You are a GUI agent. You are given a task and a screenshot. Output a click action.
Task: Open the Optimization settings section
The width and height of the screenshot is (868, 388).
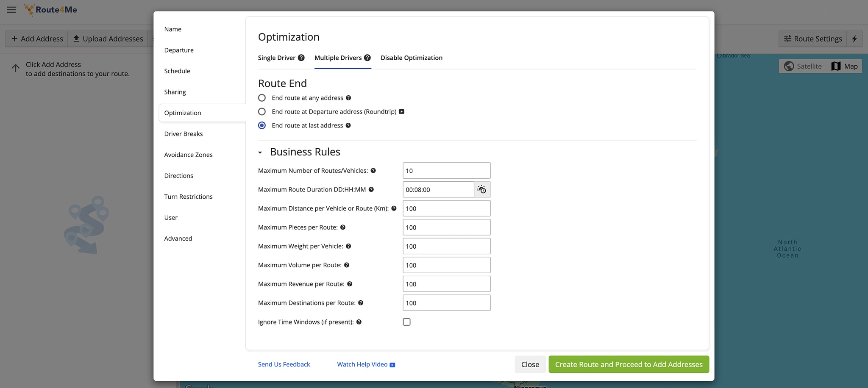(183, 113)
